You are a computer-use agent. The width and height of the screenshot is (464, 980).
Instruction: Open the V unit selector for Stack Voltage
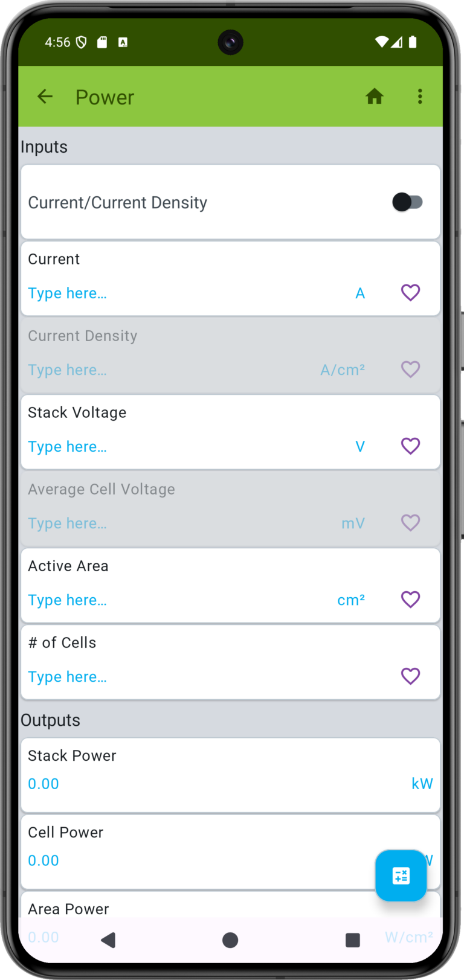click(360, 447)
